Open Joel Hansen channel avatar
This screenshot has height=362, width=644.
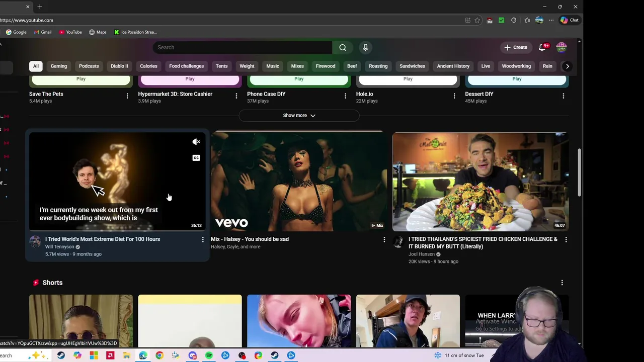click(x=398, y=242)
